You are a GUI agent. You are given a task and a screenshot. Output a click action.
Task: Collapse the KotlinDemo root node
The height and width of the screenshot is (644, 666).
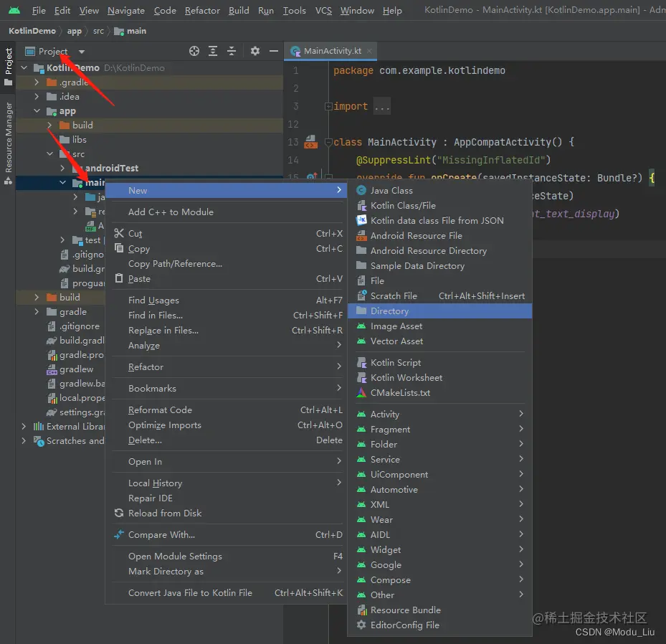click(24, 68)
